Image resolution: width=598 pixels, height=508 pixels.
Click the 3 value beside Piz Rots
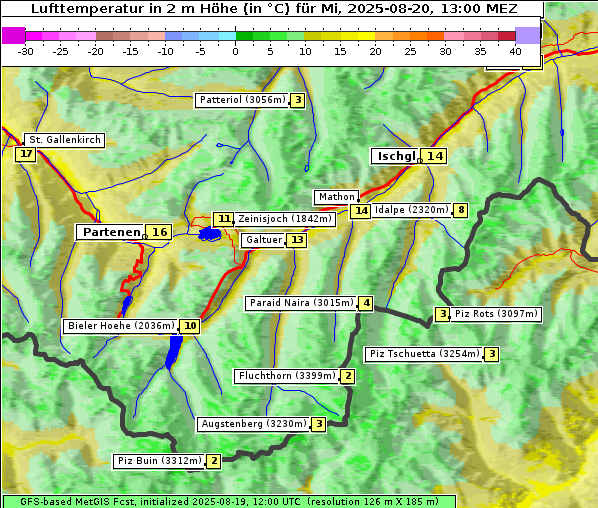point(442,314)
